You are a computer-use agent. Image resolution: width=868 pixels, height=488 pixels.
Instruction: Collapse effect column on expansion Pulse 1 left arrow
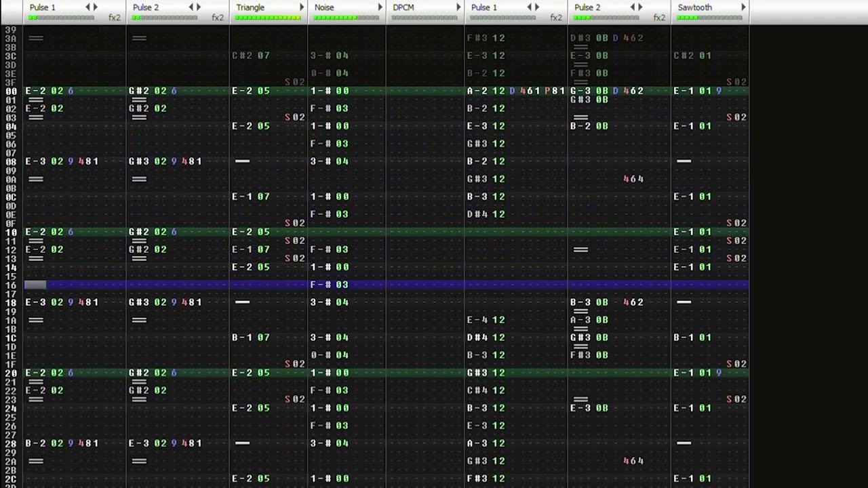[x=528, y=7]
